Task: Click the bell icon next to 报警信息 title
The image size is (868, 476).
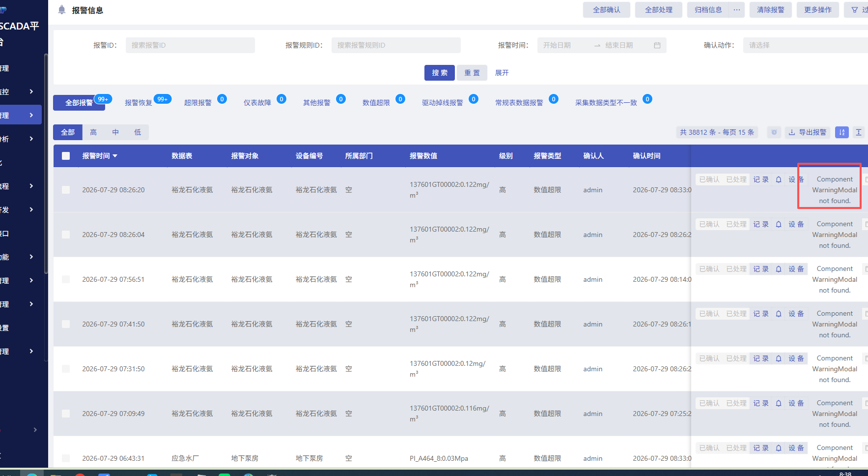Action: tap(62, 10)
